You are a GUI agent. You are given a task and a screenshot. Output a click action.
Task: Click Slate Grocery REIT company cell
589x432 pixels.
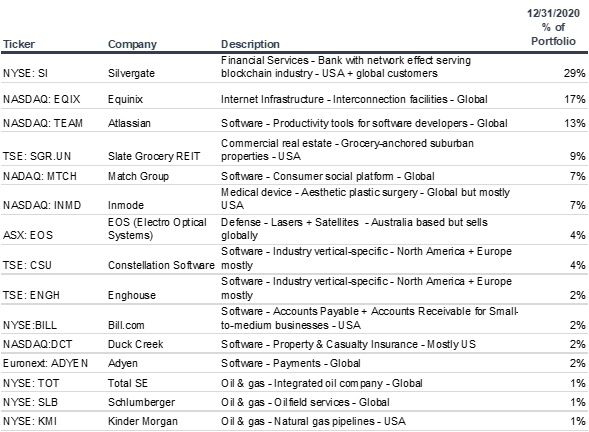point(154,156)
